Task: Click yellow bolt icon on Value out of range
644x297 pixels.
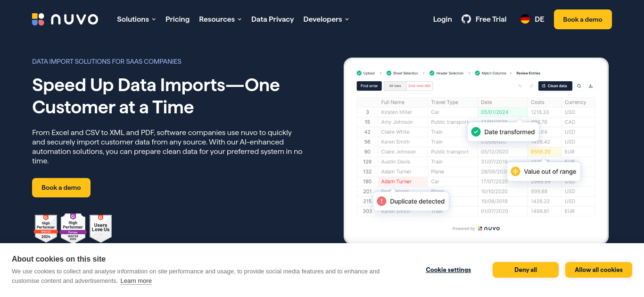Action: tap(515, 171)
